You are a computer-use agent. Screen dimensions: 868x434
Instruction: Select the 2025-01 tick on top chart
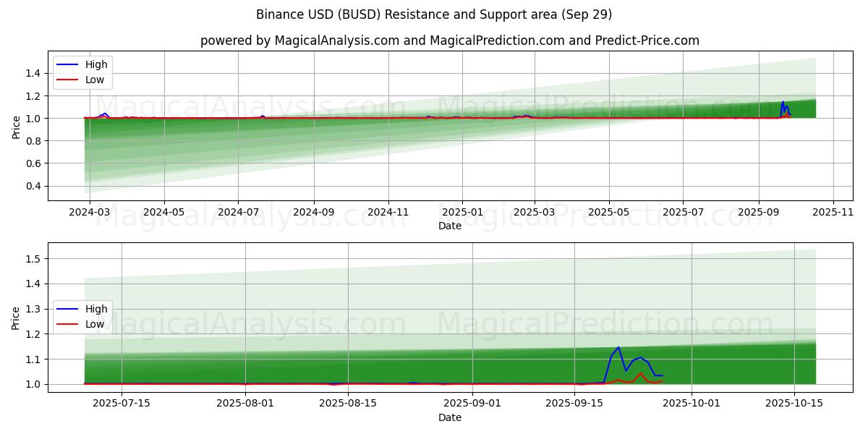pyautogui.click(x=462, y=212)
